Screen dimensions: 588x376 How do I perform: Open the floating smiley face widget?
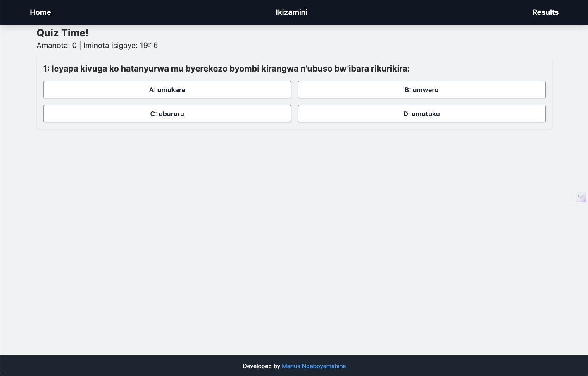pyautogui.click(x=581, y=197)
